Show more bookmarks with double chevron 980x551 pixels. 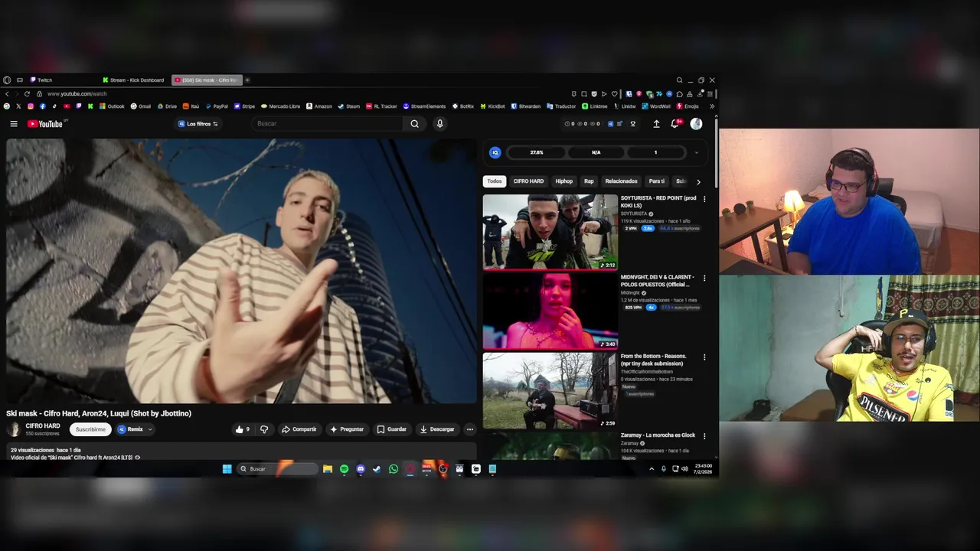(x=712, y=106)
